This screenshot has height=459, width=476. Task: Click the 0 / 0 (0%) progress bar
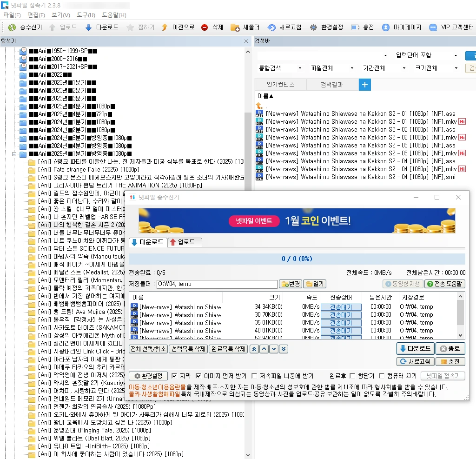[297, 259]
